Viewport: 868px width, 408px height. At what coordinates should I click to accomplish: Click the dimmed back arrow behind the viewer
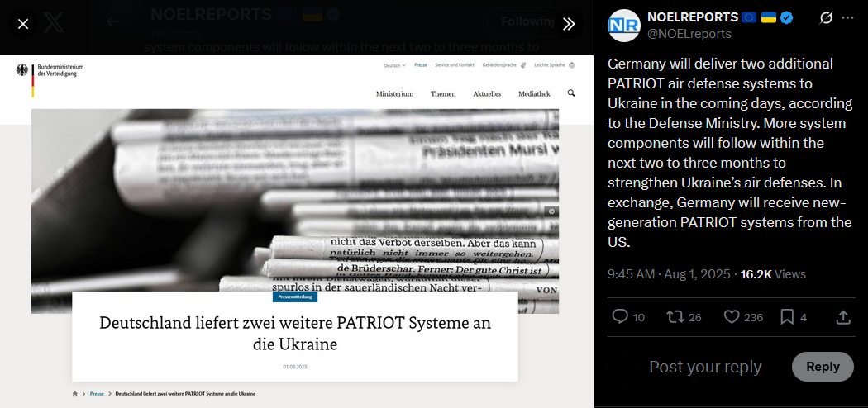click(112, 22)
